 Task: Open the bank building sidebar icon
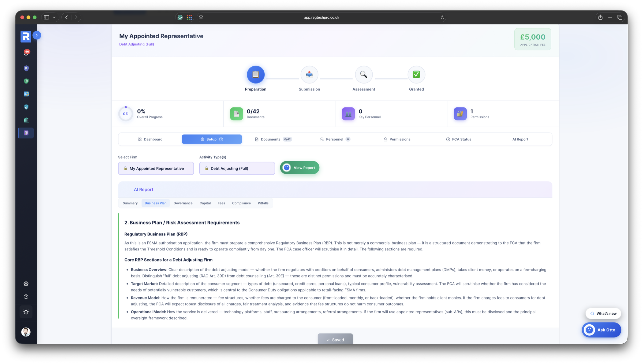point(26,120)
